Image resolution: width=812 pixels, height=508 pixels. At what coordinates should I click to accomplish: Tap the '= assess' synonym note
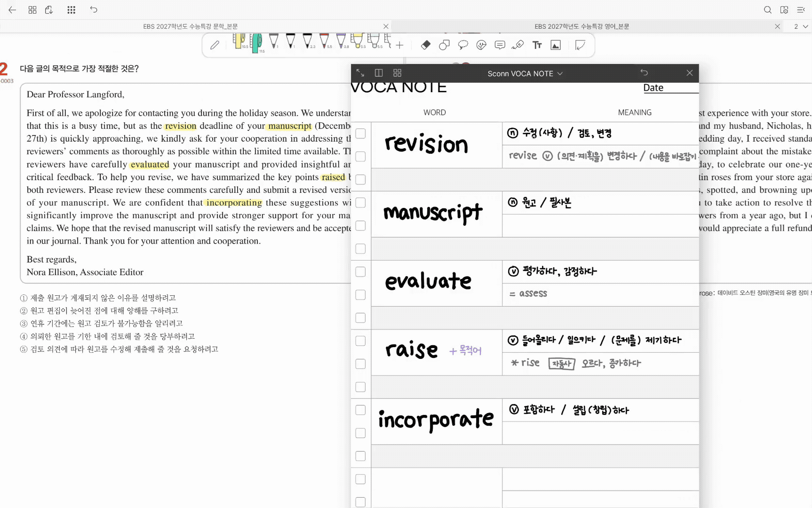coord(528,294)
